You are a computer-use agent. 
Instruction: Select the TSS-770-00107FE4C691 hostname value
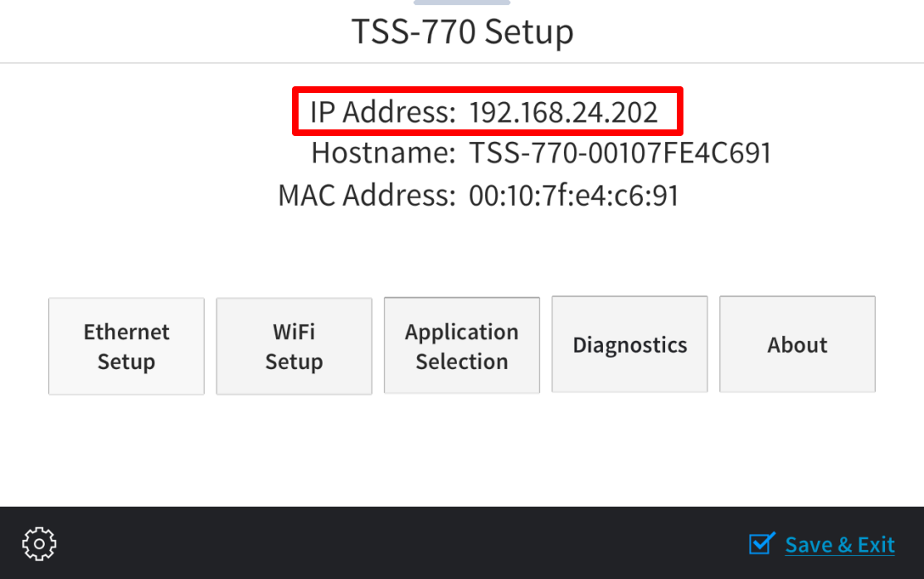tap(620, 153)
